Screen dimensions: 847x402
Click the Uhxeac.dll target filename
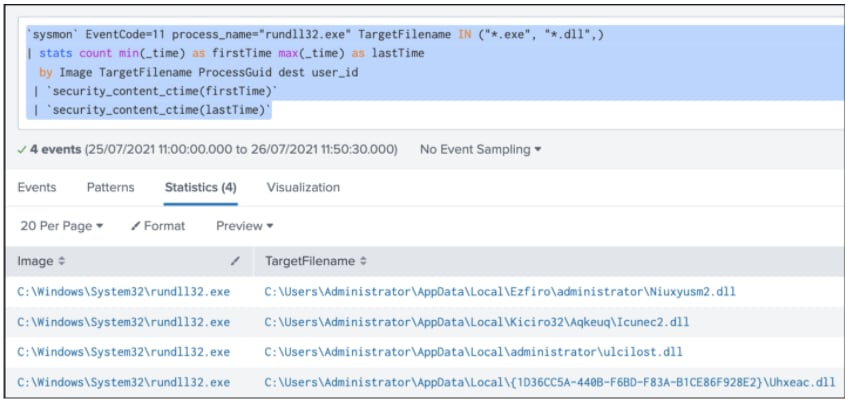tap(550, 383)
